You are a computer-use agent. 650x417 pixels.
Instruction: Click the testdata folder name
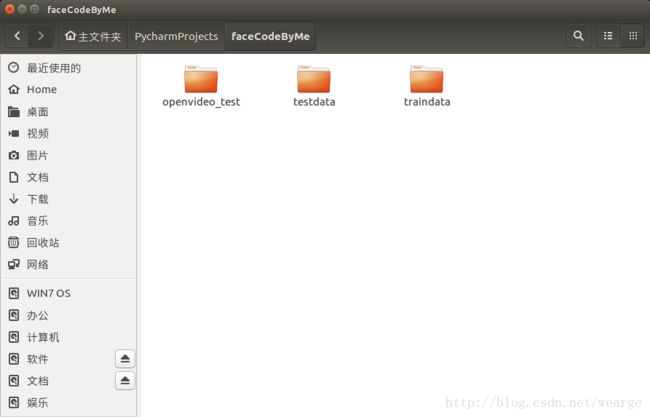(x=314, y=102)
